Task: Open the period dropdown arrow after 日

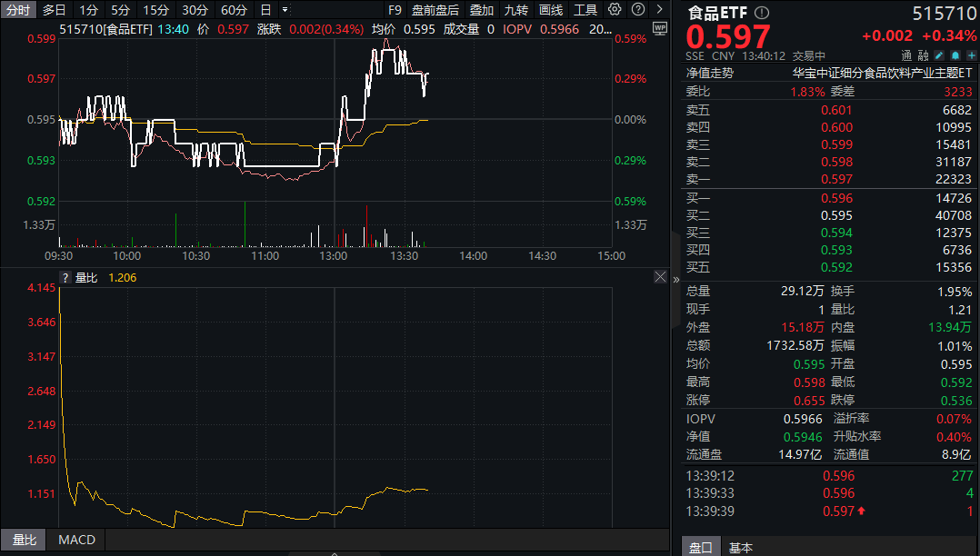Action: click(285, 10)
